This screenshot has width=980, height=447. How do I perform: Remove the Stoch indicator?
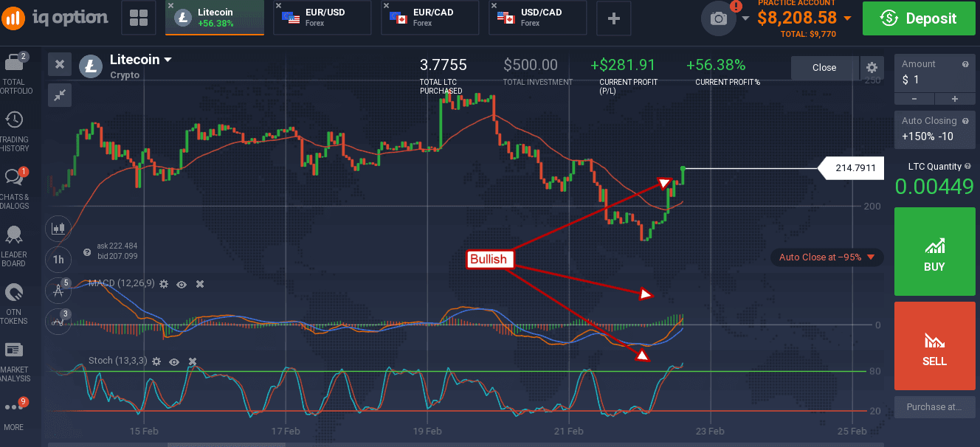click(193, 361)
